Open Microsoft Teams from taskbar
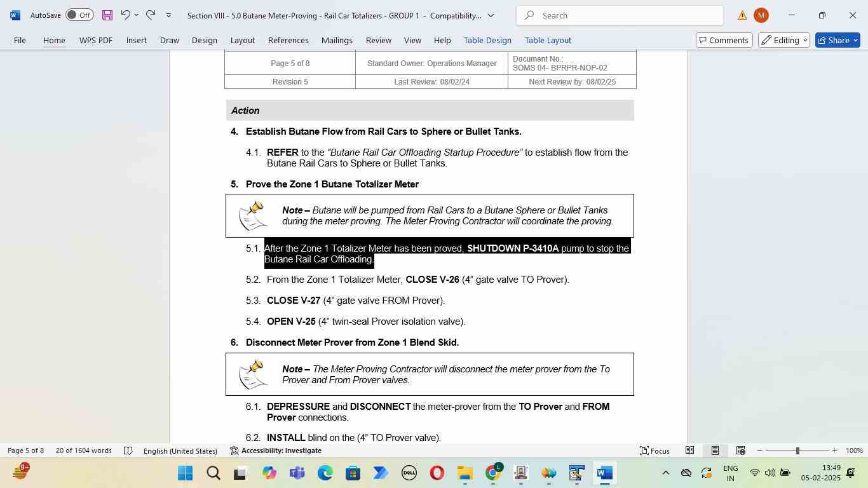This screenshot has height=488, width=868. pos(297,473)
